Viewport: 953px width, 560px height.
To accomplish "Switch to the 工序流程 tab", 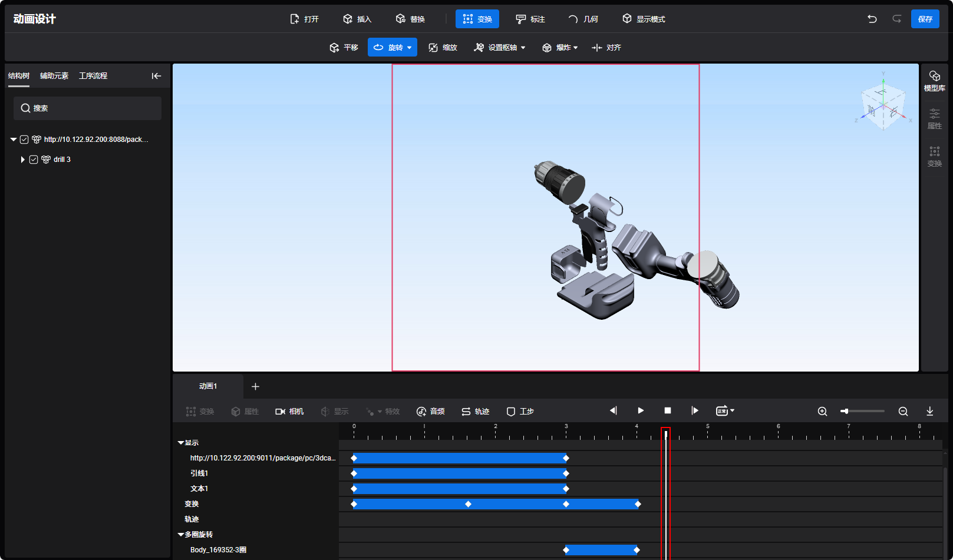I will 93,76.
